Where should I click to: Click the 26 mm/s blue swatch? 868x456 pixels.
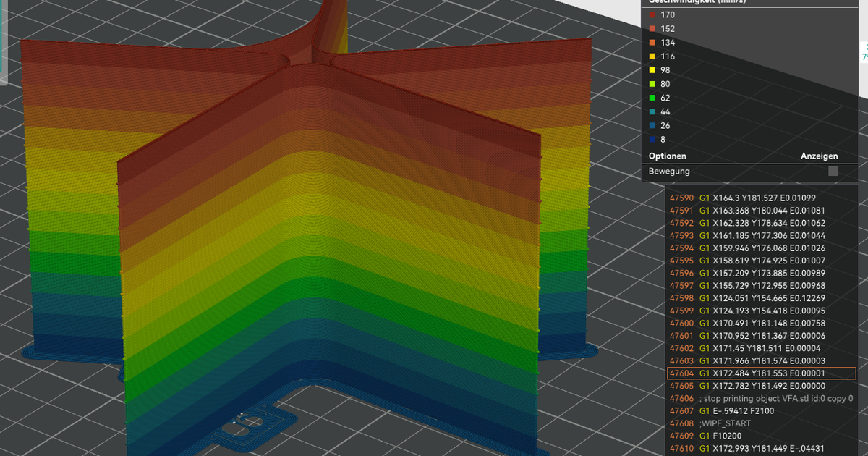coord(652,125)
